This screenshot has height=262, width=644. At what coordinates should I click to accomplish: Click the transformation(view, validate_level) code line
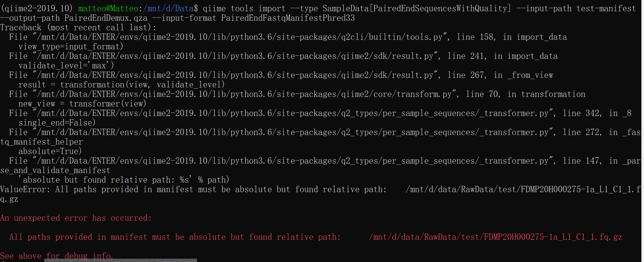coord(121,85)
